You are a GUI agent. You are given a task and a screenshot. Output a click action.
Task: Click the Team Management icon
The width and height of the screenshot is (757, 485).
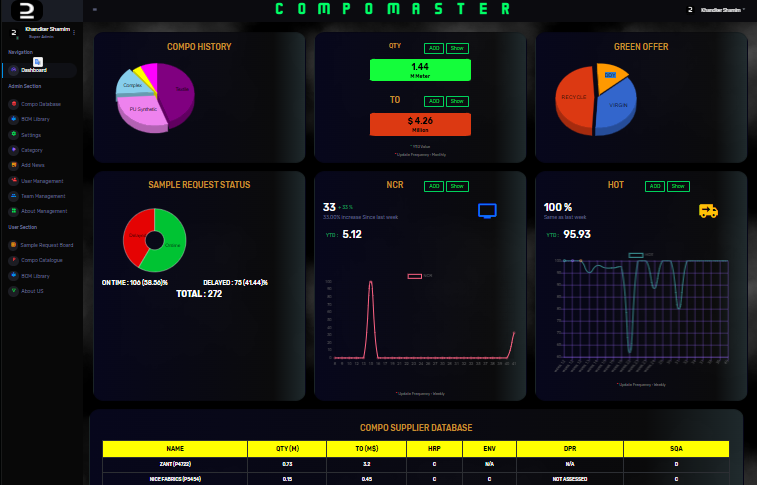click(13, 196)
